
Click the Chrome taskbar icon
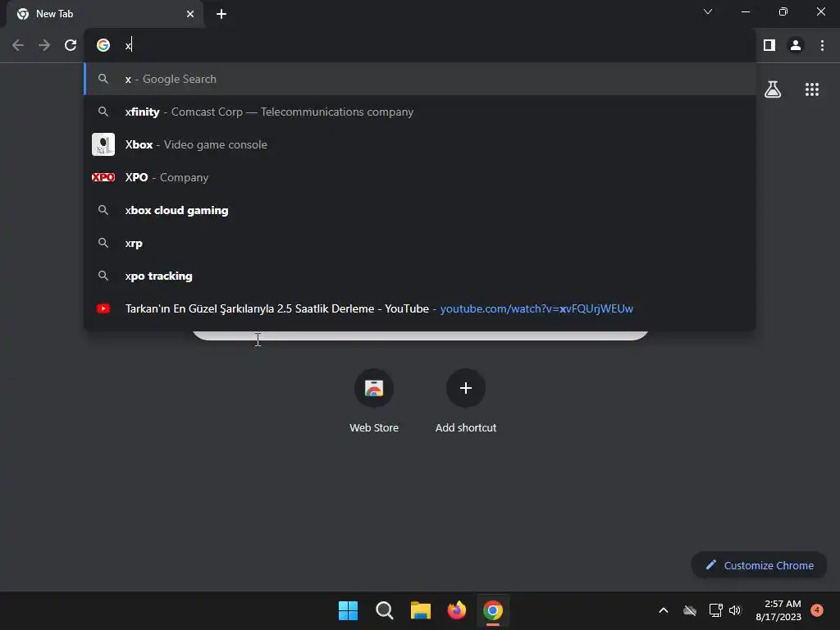tap(493, 610)
